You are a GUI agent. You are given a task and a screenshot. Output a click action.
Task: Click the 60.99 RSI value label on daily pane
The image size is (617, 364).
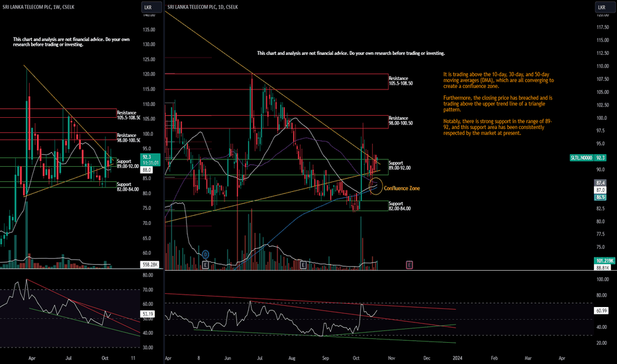coord(601,310)
